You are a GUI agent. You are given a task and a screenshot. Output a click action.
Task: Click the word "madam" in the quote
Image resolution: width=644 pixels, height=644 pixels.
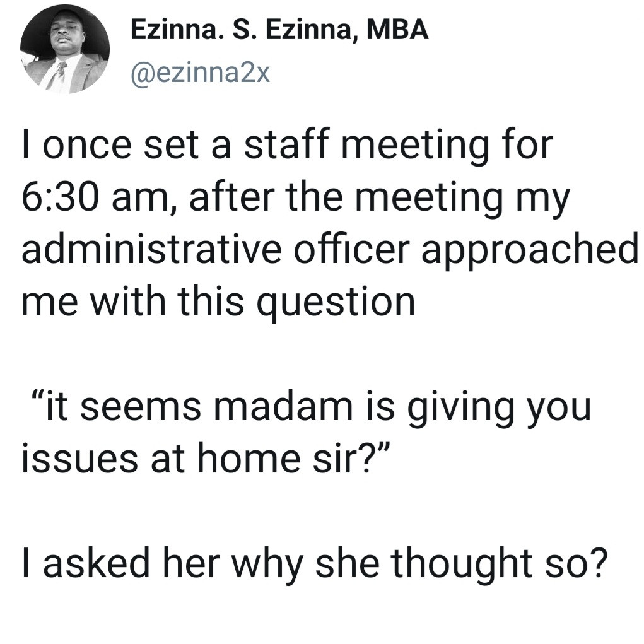pos(283,407)
